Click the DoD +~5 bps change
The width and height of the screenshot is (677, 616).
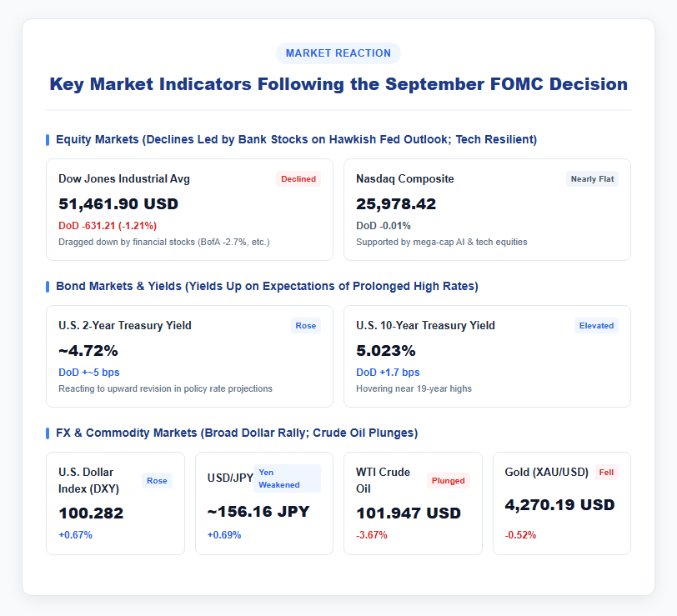coord(89,373)
